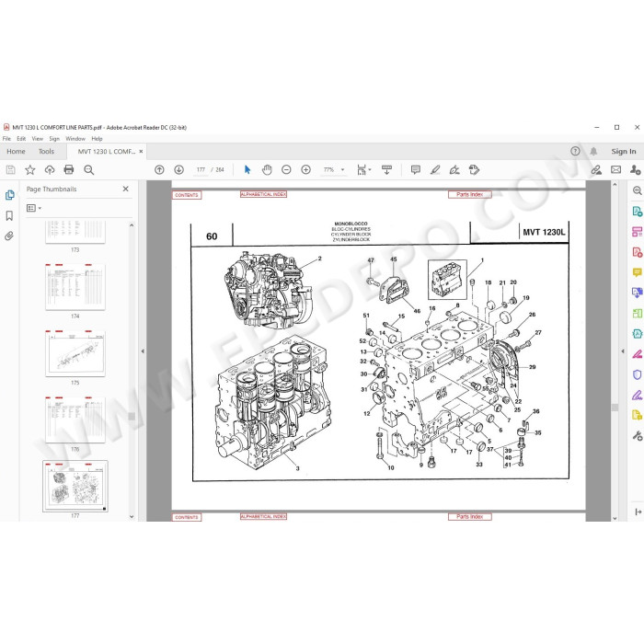Viewport: 644px width, 644px height.
Task: Go to previous page arrow
Action: [159, 169]
